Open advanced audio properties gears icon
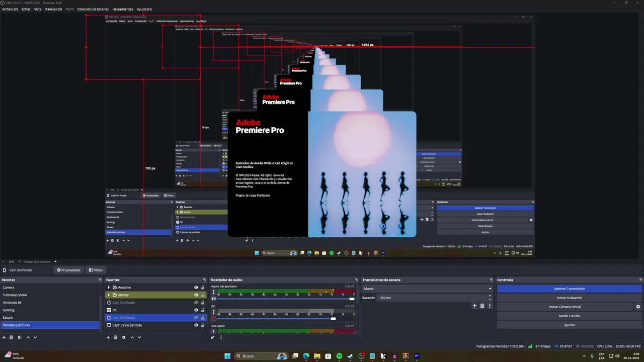 pyautogui.click(x=213, y=337)
